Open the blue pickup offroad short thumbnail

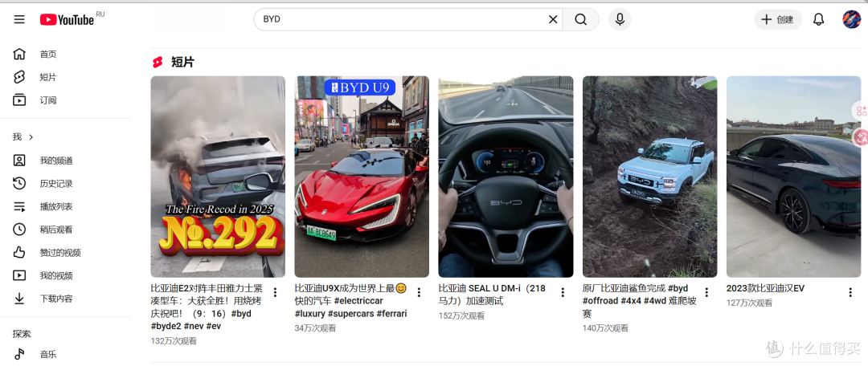click(x=649, y=177)
